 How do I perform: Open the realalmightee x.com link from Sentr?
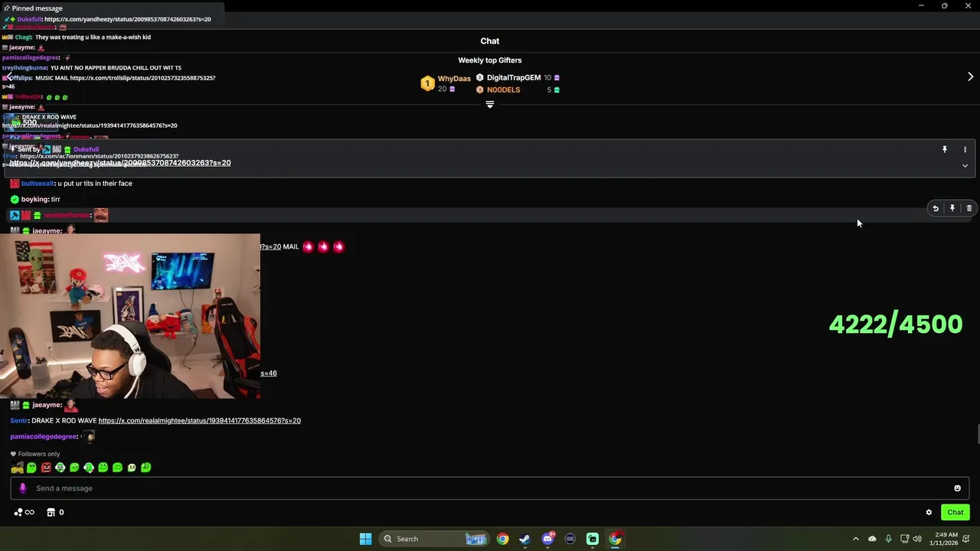199,421
